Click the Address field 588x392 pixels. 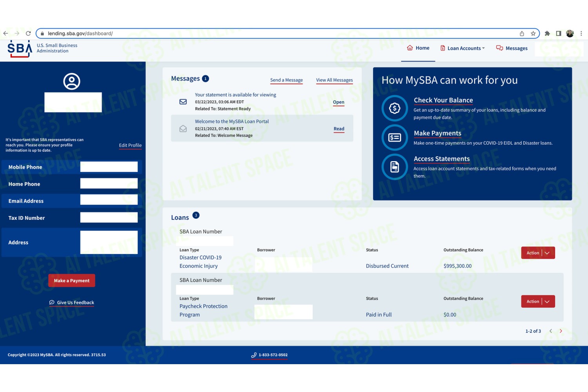coord(109,242)
